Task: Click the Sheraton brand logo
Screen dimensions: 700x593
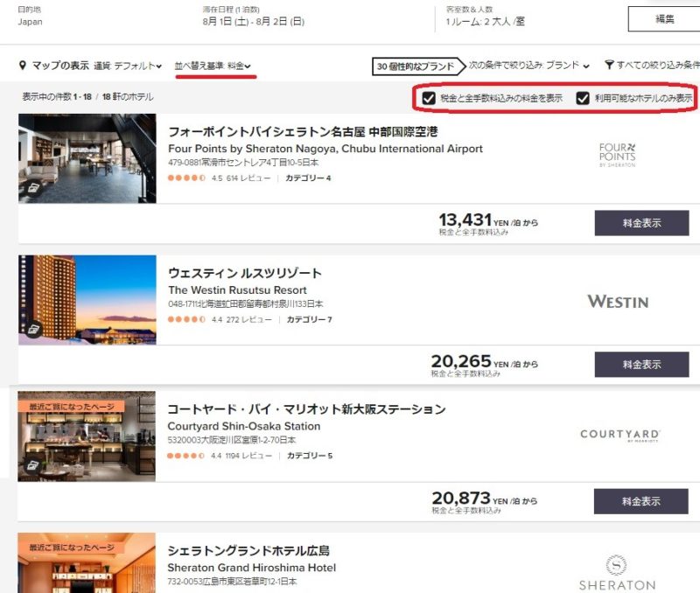Action: (x=617, y=573)
